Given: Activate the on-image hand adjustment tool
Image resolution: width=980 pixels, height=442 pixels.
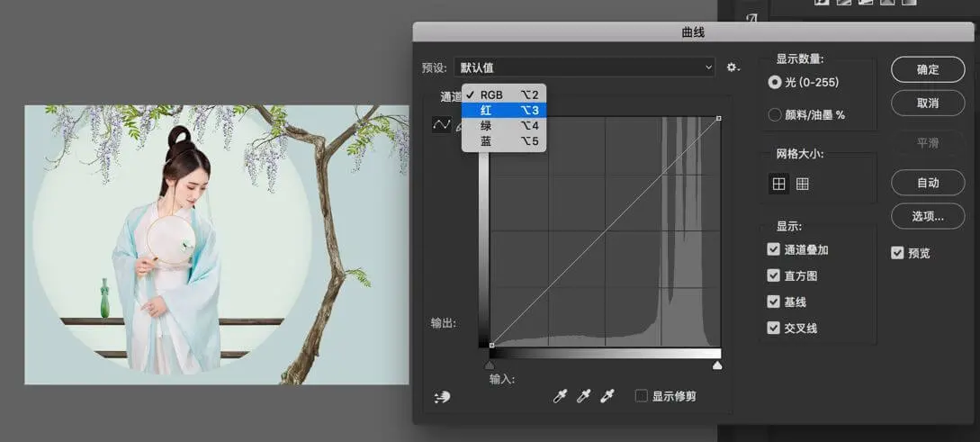Looking at the screenshot, I should (x=443, y=396).
